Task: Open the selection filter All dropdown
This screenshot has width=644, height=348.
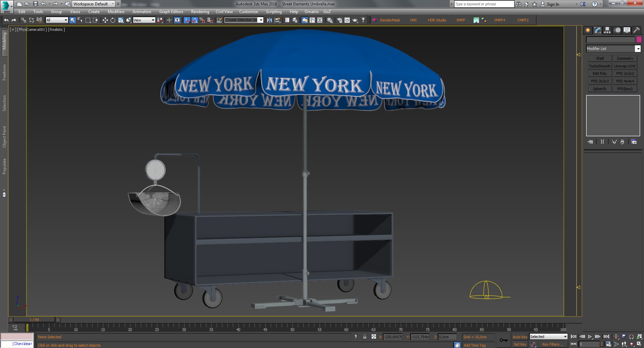Action: click(57, 20)
